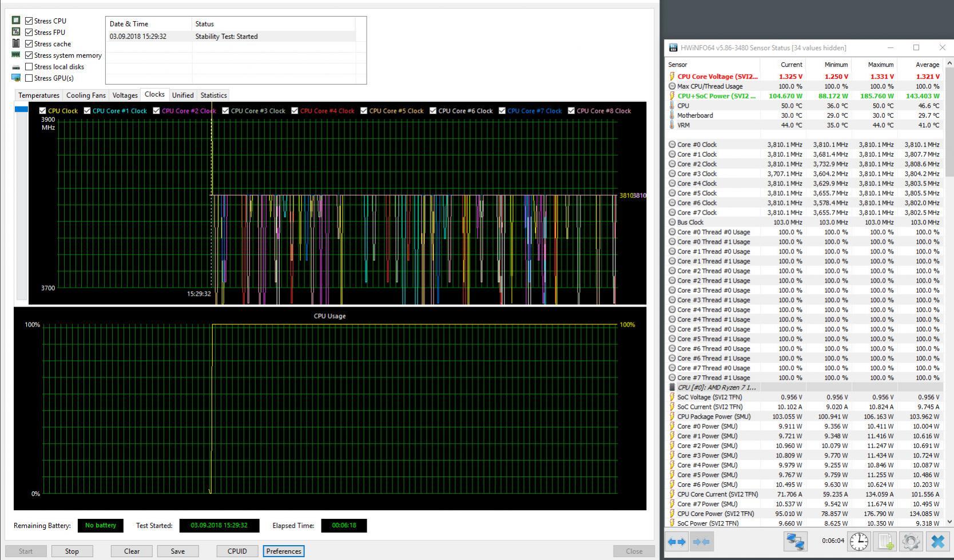Toggle the CPU Core #4 Clock graph checkbox

click(x=295, y=110)
